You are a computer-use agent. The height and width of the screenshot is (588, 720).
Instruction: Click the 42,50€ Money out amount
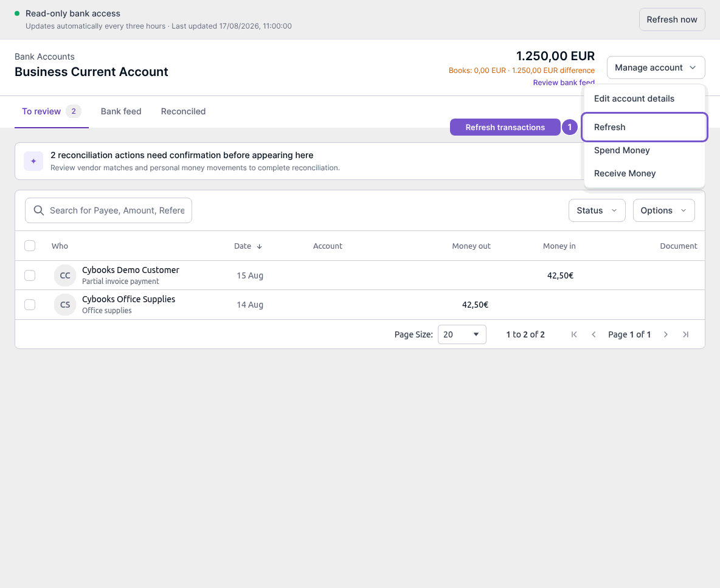point(476,305)
